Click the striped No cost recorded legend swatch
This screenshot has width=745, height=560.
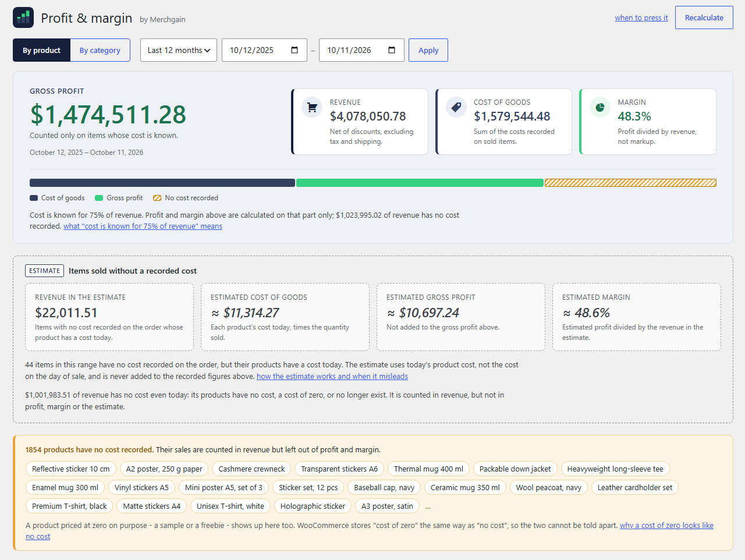[157, 198]
